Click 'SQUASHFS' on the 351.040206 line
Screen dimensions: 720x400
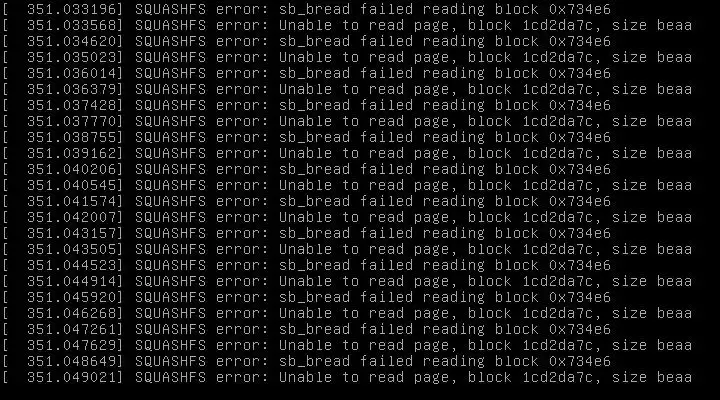click(x=170, y=169)
